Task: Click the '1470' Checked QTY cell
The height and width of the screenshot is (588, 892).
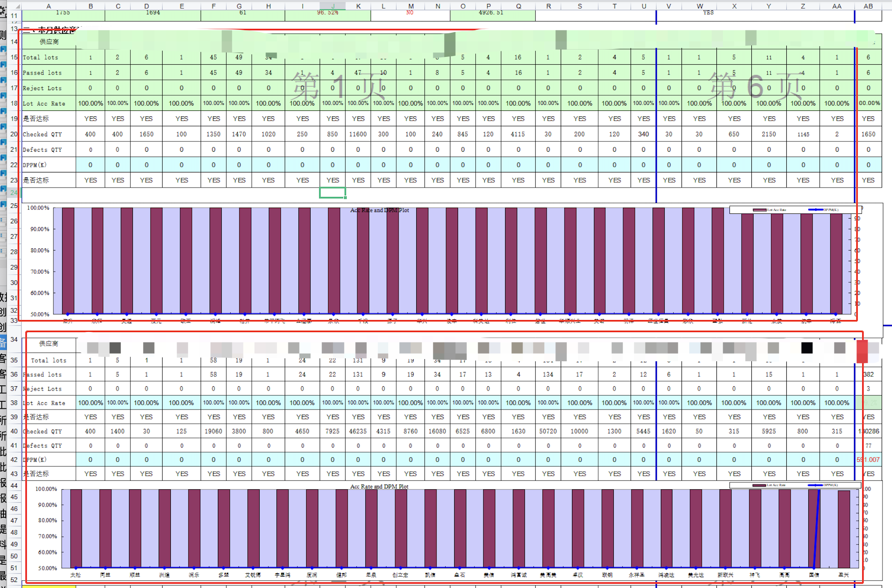Action: 239,134
